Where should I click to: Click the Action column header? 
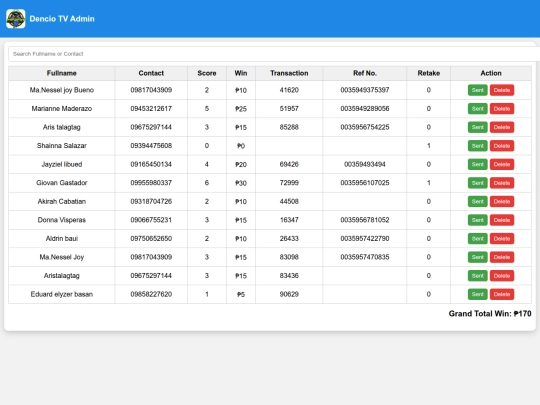pyautogui.click(x=491, y=73)
